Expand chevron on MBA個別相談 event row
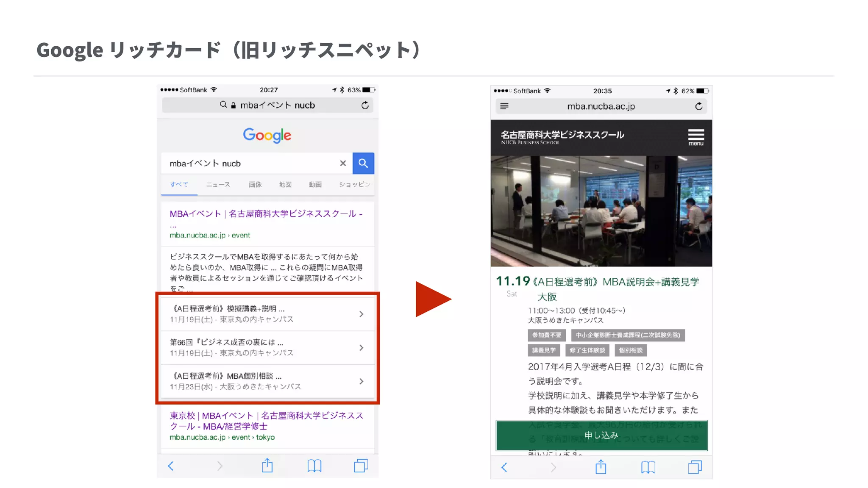The height and width of the screenshot is (488, 868). click(361, 381)
